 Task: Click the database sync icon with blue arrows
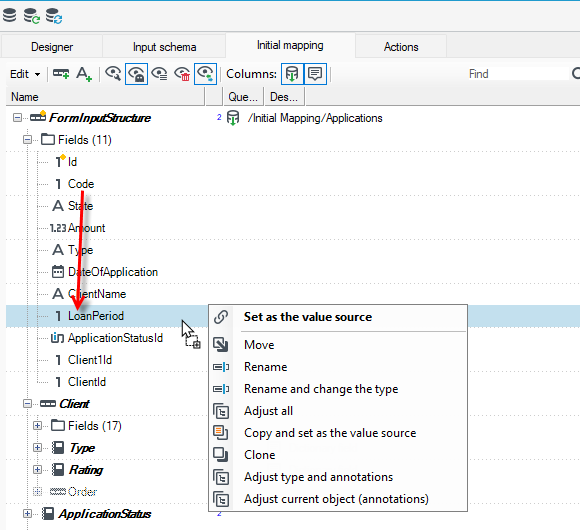54,16
